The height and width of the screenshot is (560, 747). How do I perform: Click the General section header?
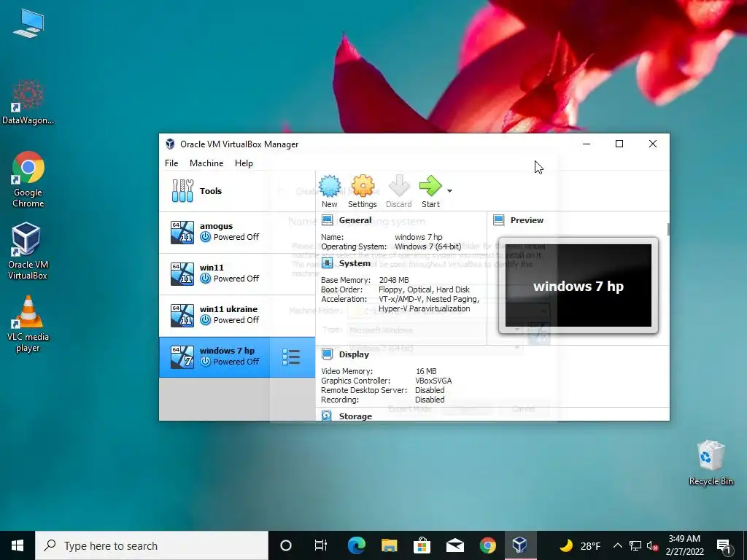[355, 220]
